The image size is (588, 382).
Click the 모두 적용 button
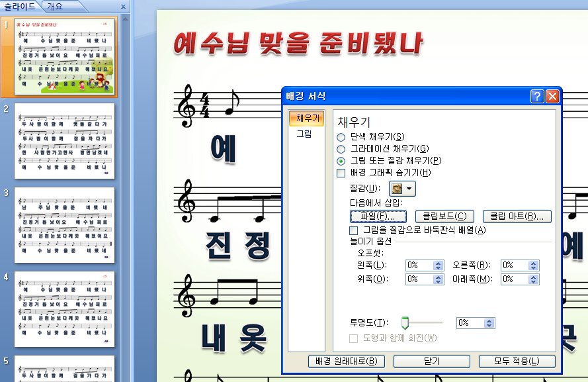click(517, 361)
